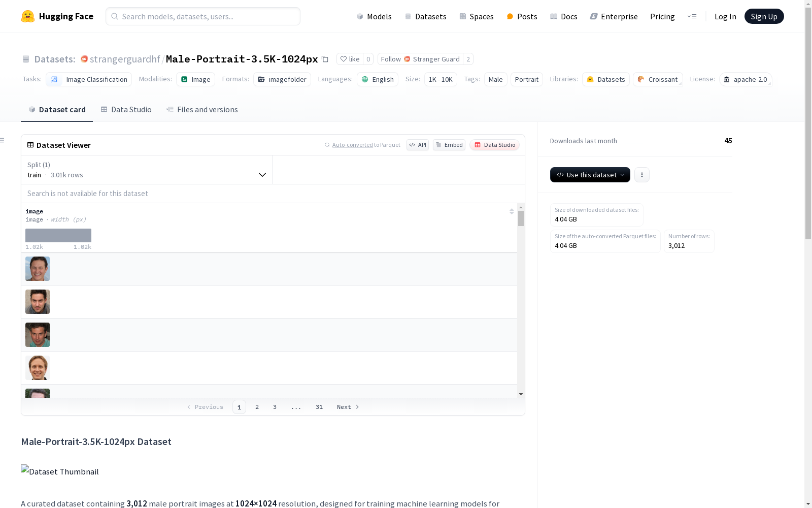Viewport: 812px width, 508px height.
Task: Click the Datasets stack icon beside title
Action: tap(26, 59)
